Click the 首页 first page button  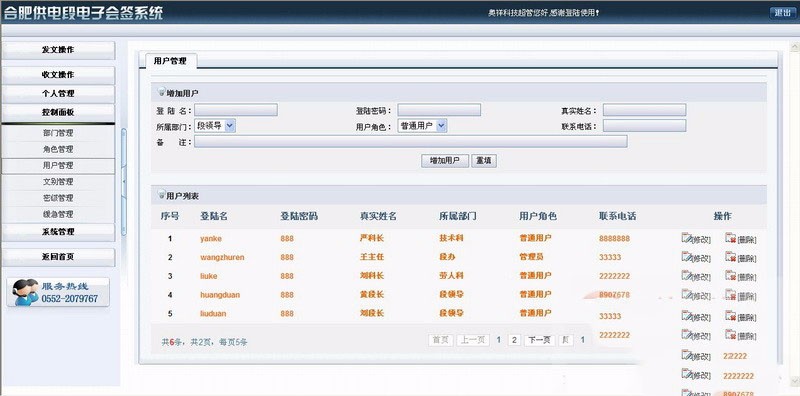pyautogui.click(x=441, y=340)
